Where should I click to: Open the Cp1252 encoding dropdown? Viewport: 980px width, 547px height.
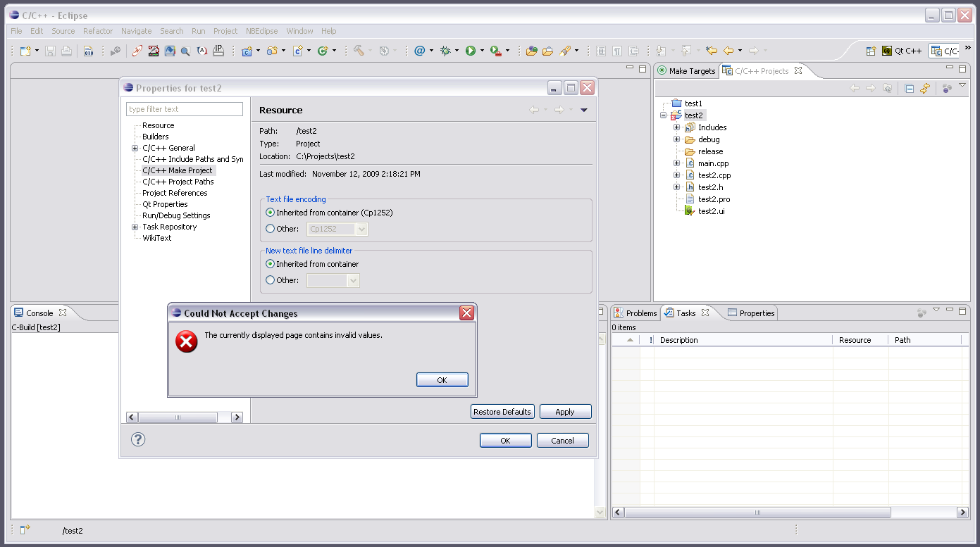point(362,229)
